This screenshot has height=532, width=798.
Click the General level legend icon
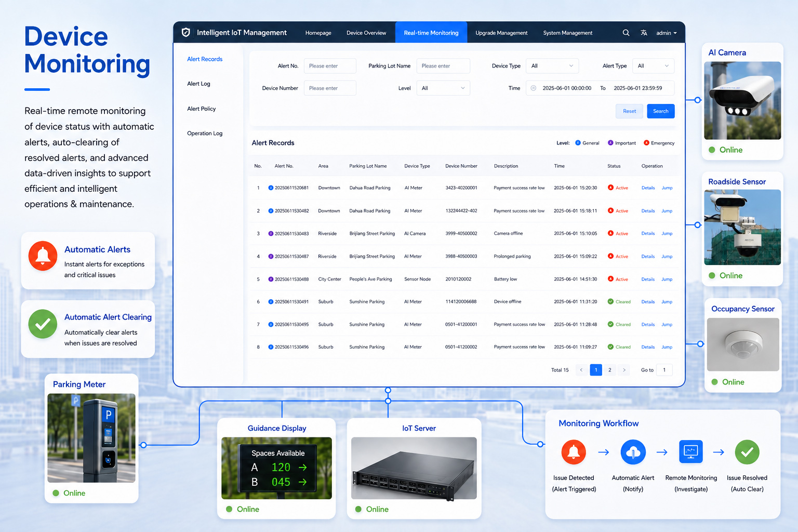(578, 143)
